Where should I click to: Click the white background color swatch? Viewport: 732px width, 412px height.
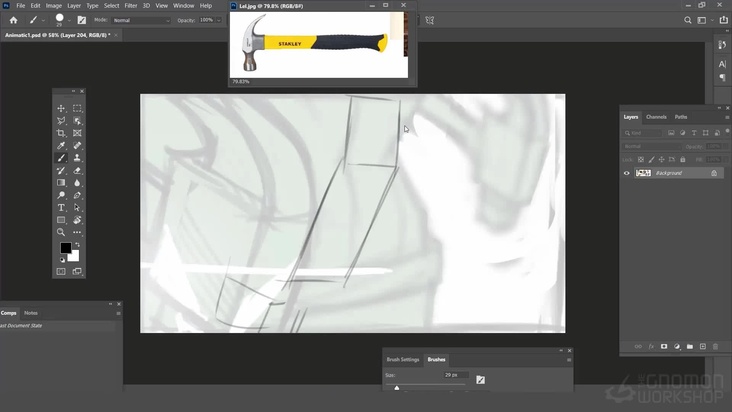click(x=74, y=256)
